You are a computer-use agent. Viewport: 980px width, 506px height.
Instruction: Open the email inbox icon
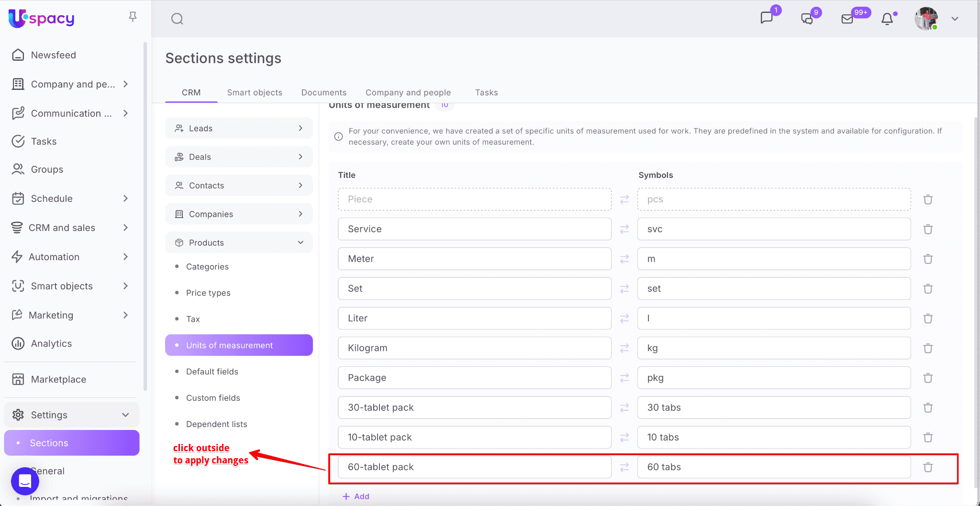[x=847, y=19]
